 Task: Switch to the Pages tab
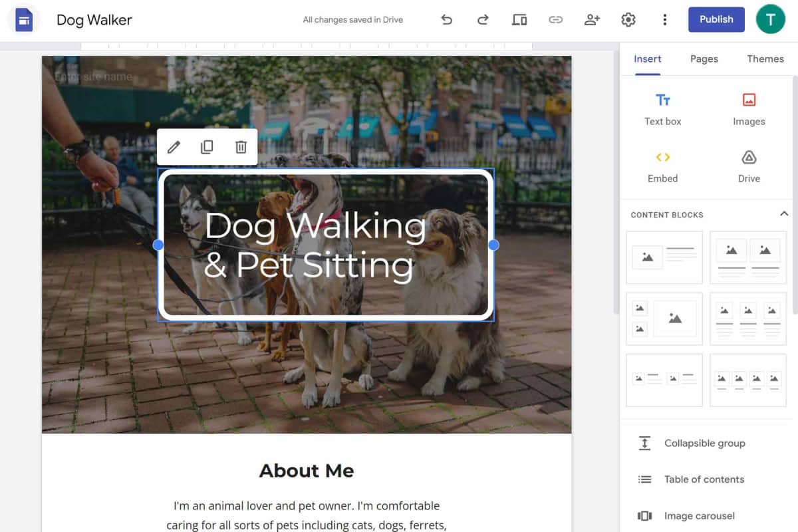point(704,59)
